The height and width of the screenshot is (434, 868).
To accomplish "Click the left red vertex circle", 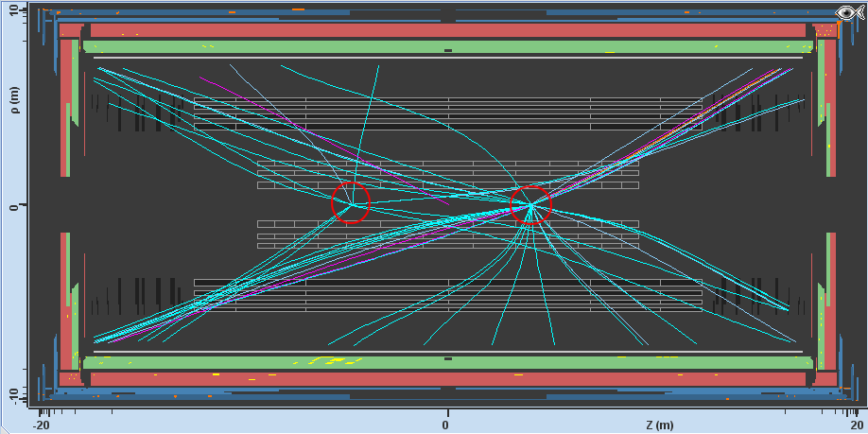I will tap(351, 202).
